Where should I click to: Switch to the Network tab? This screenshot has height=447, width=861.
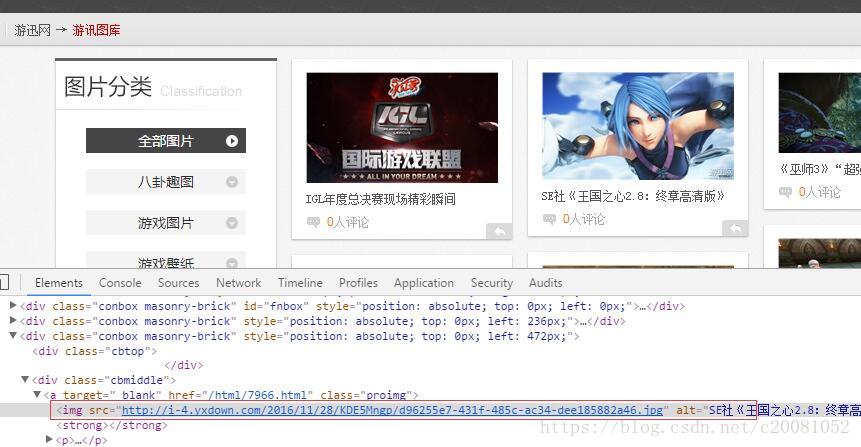coord(238,283)
